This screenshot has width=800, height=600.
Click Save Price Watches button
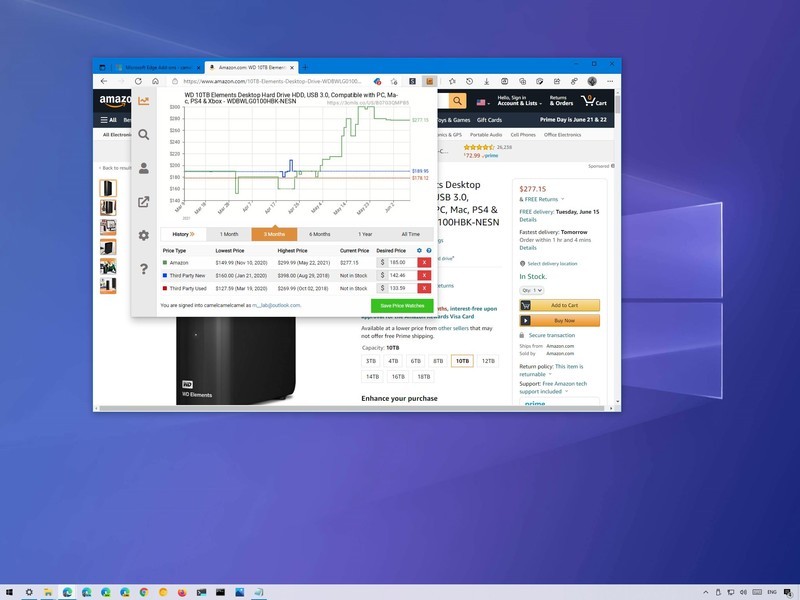[x=402, y=306]
